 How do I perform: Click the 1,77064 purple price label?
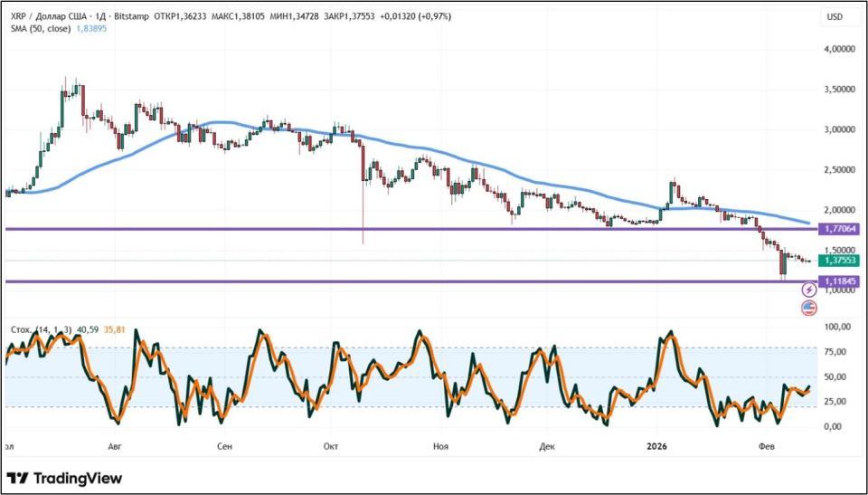(837, 230)
